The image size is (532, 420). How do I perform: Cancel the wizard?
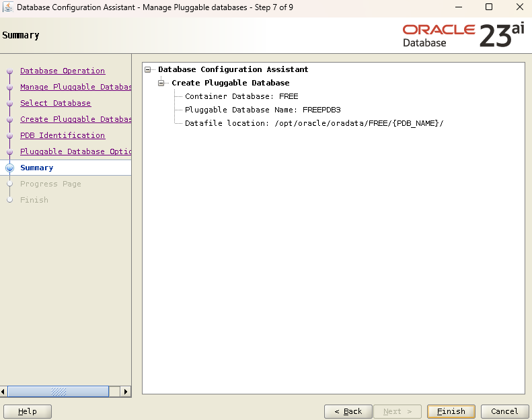pyautogui.click(x=504, y=411)
